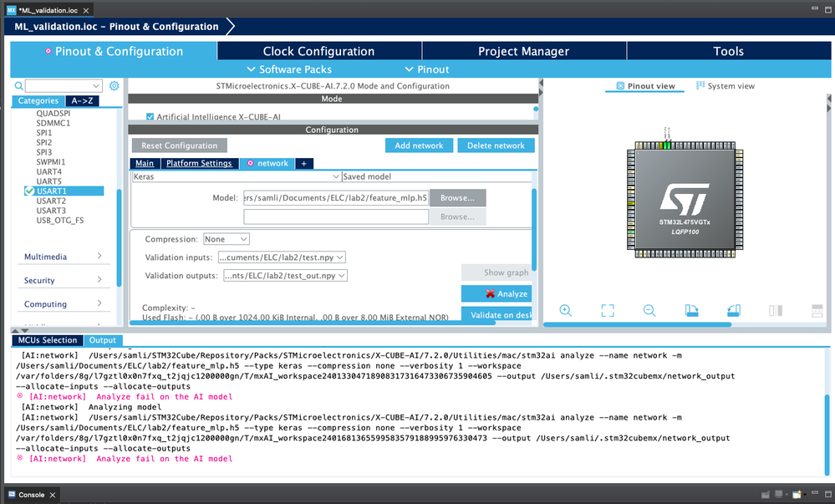
Task: Open the peripheral search dropdown
Action: pos(96,86)
